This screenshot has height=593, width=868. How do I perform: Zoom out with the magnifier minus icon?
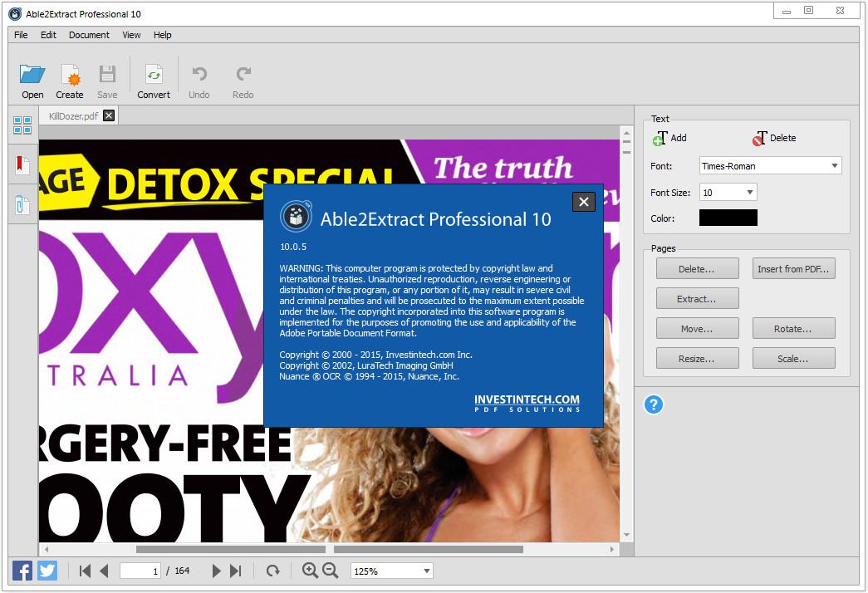[x=331, y=571]
